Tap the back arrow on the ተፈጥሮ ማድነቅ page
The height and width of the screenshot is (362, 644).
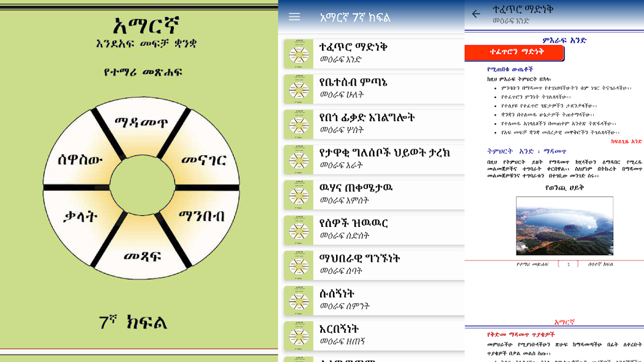coord(476,13)
